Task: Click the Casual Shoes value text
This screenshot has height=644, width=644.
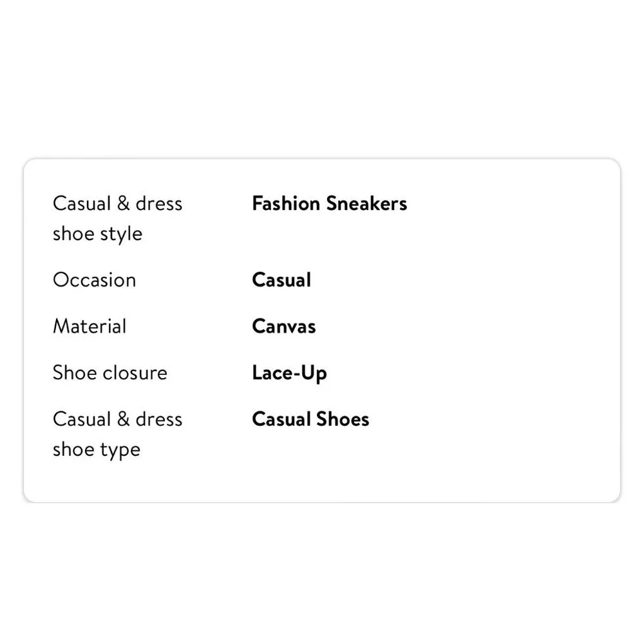Action: pyautogui.click(x=310, y=419)
